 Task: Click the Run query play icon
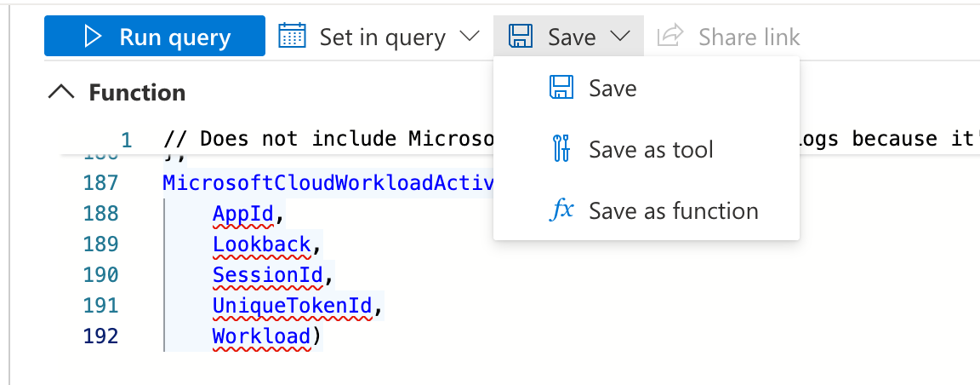click(93, 37)
